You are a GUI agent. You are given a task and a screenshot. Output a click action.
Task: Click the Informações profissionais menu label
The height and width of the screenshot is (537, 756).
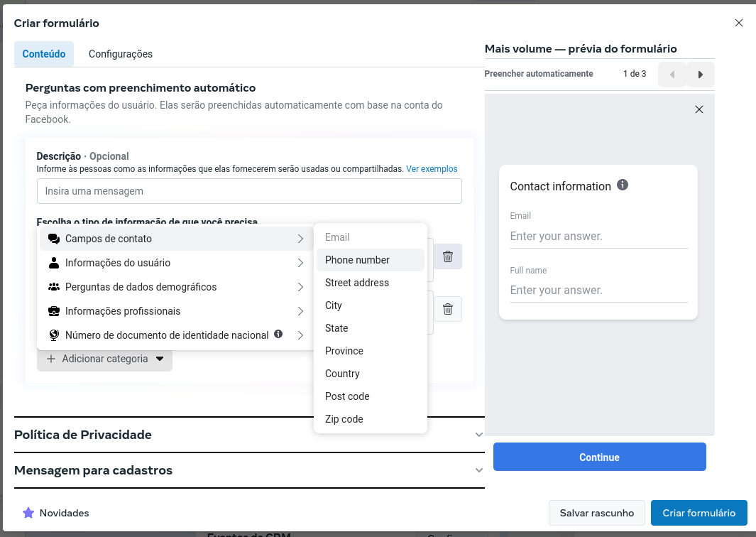(x=123, y=311)
